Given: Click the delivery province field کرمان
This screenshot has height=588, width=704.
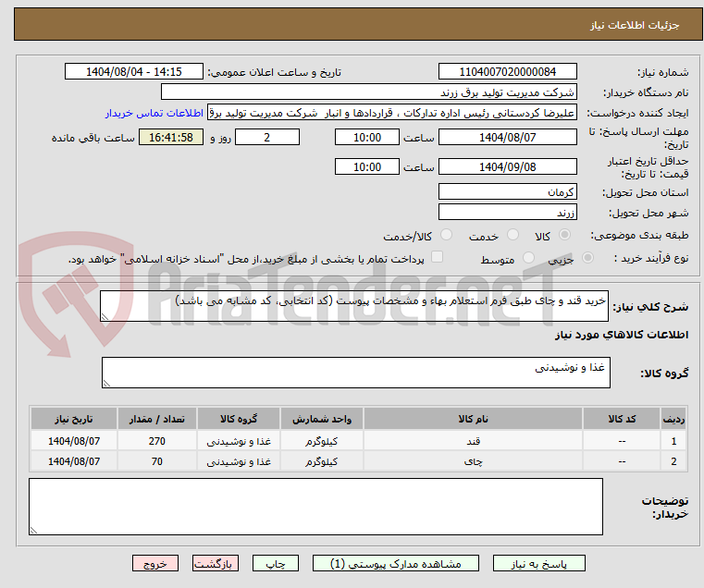Looking at the screenshot, I should click(508, 192).
